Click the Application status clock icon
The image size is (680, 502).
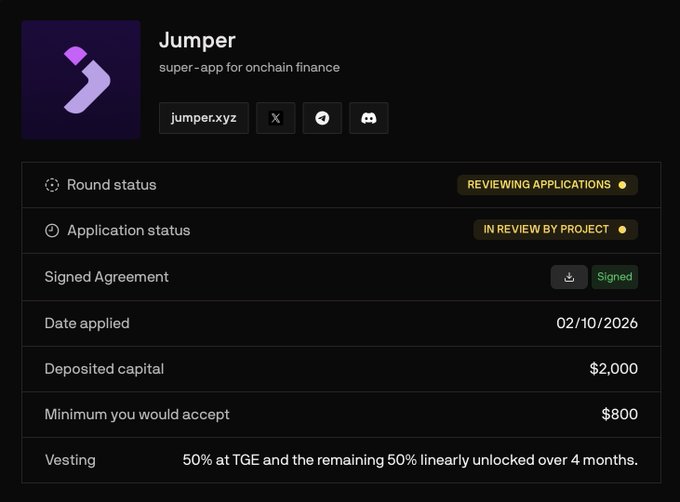pyautogui.click(x=52, y=231)
